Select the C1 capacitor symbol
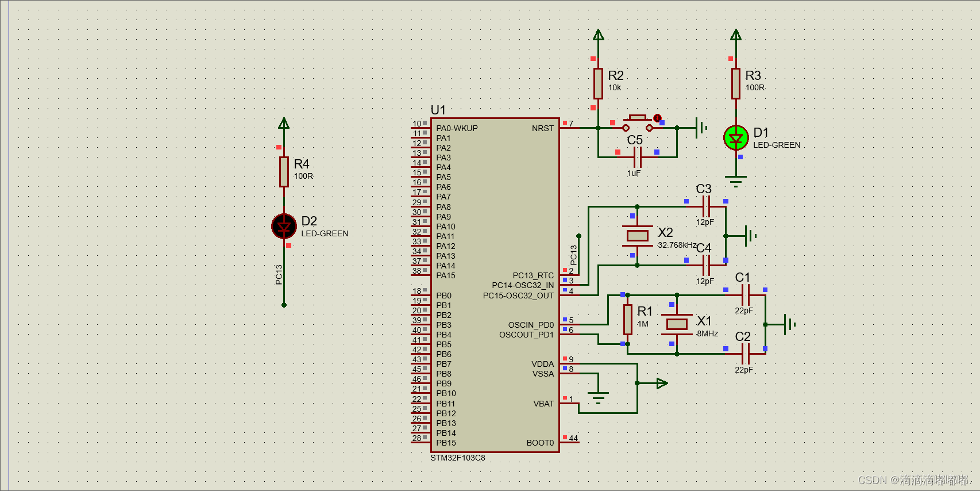The image size is (980, 491). (x=746, y=295)
